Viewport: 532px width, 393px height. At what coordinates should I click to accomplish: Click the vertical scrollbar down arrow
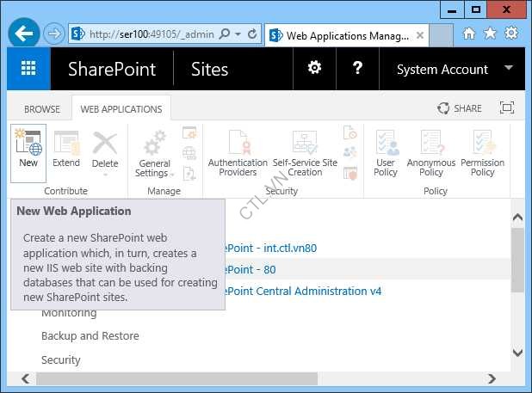tap(517, 353)
